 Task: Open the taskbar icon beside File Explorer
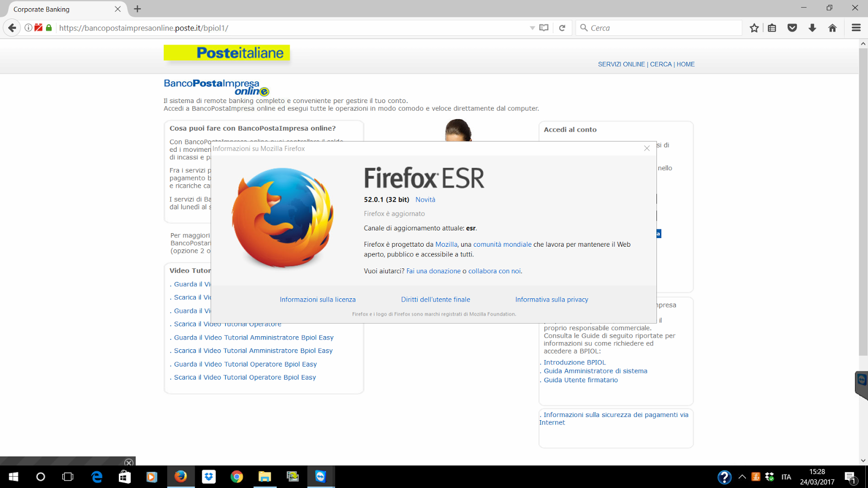(293, 477)
